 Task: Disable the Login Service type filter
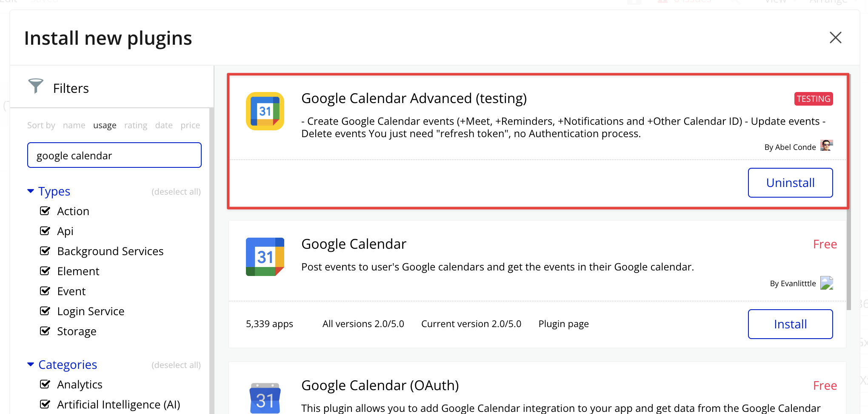tap(45, 311)
